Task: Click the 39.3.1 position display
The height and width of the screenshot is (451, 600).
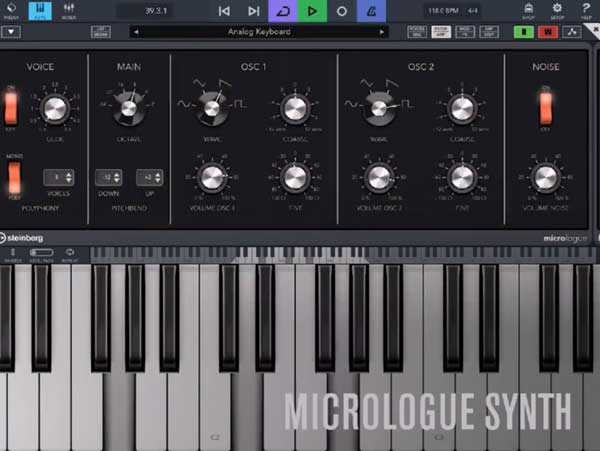Action: coord(156,11)
